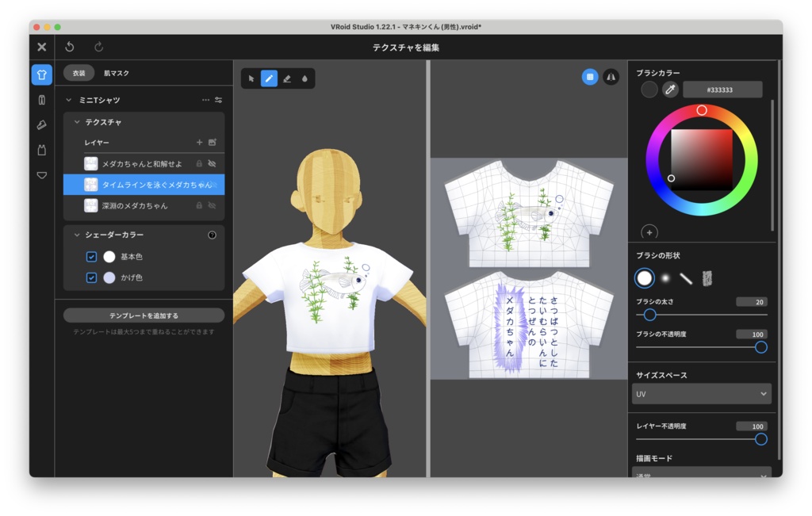Select the brush pen tool
The image size is (812, 516).
pyautogui.click(x=269, y=78)
